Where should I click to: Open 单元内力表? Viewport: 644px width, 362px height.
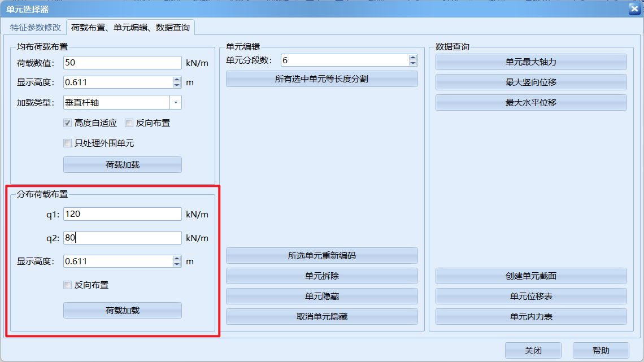pyautogui.click(x=531, y=317)
